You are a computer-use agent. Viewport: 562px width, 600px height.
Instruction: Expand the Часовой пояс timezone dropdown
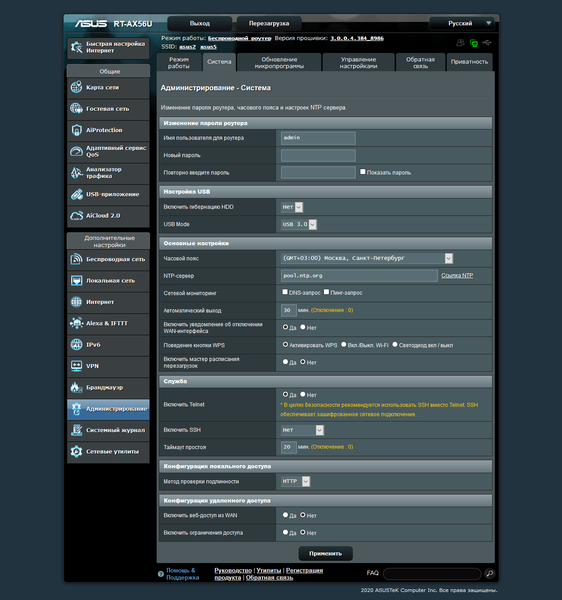pyautogui.click(x=367, y=258)
